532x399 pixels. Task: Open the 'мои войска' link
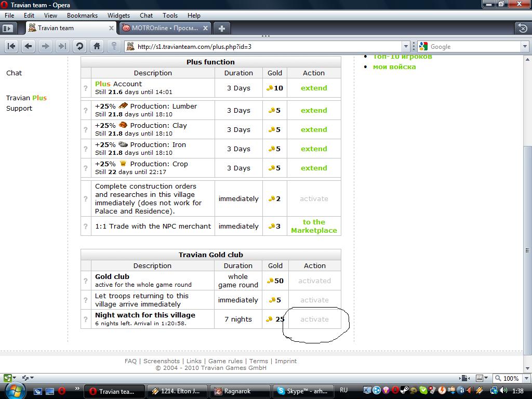click(x=394, y=67)
